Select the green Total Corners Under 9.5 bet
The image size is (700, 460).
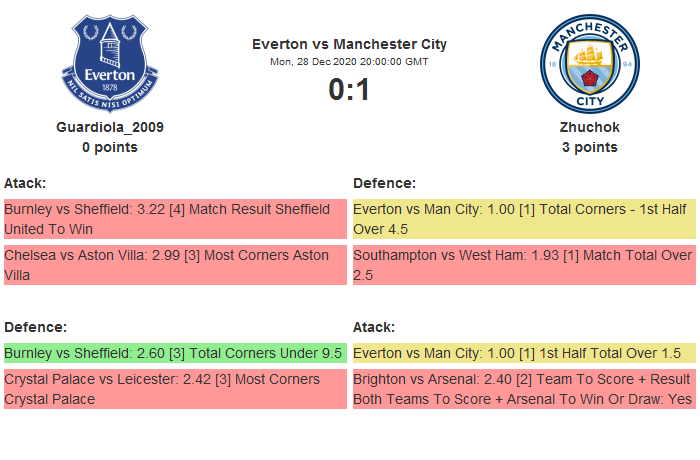[x=174, y=353]
